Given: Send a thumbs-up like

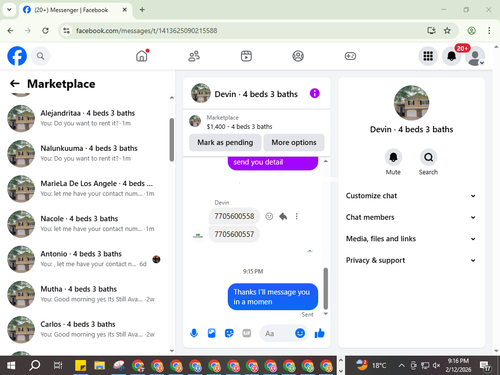Looking at the screenshot, I should [x=320, y=333].
